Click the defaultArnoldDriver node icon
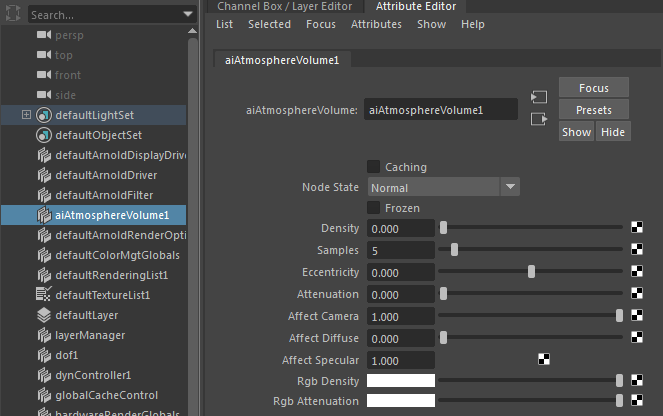Viewport: 663px width, 416px height. 44,175
